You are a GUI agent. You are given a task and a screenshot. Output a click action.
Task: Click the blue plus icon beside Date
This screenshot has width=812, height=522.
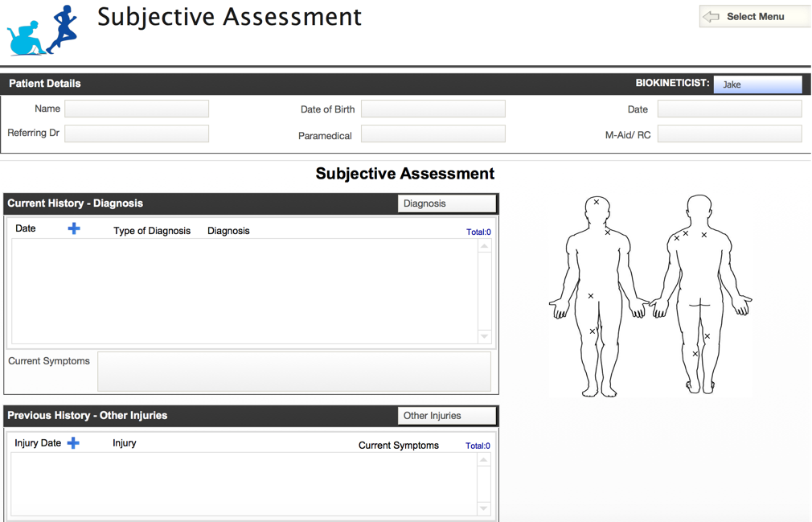coord(74,229)
